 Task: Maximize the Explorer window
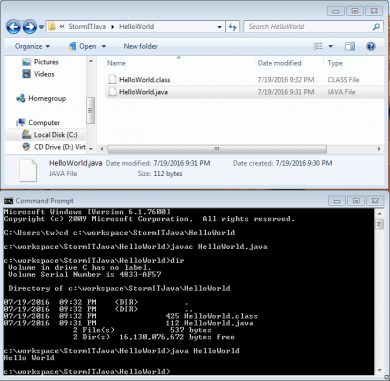tap(355, 11)
